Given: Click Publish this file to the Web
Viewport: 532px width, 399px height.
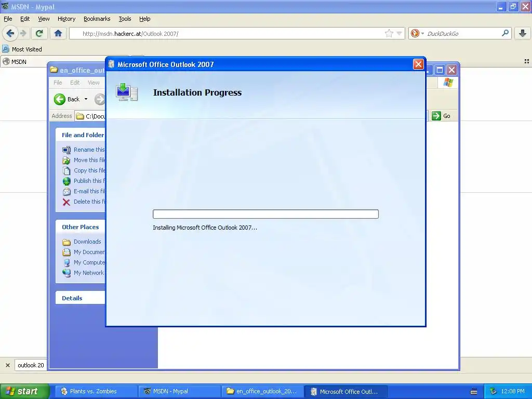Looking at the screenshot, I should (x=84, y=181).
